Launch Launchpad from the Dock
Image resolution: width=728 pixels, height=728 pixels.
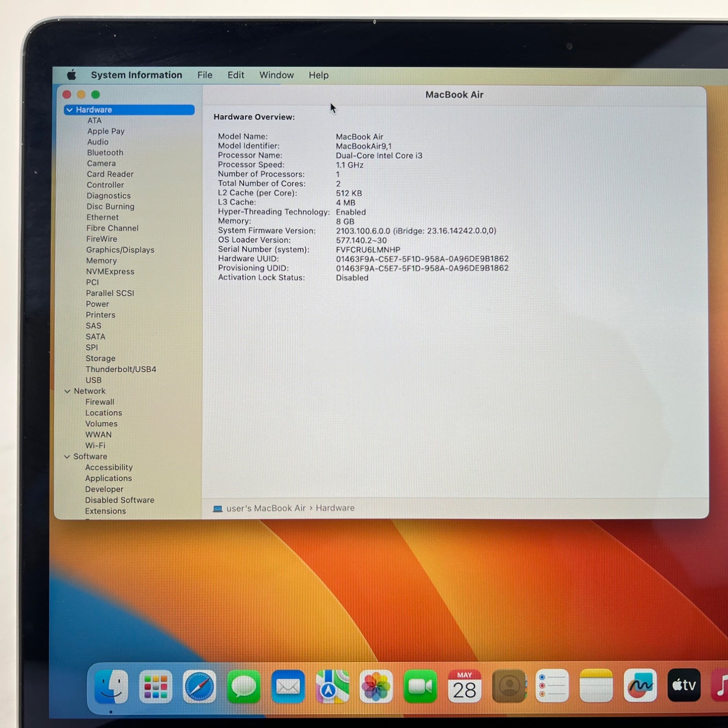[155, 687]
